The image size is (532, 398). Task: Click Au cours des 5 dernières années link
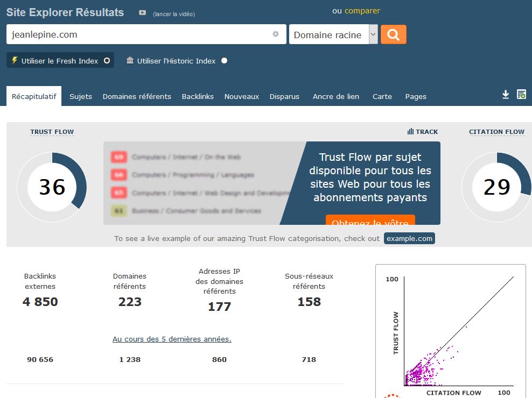click(x=172, y=339)
